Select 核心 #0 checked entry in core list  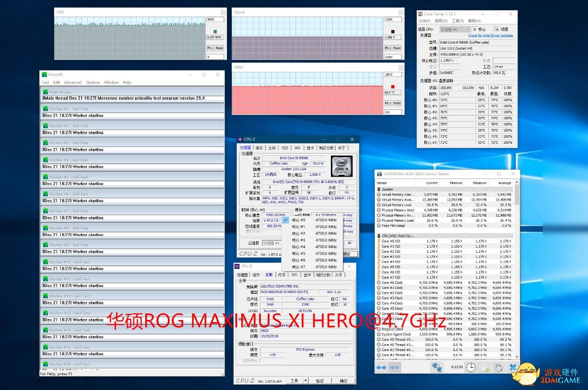point(298,220)
